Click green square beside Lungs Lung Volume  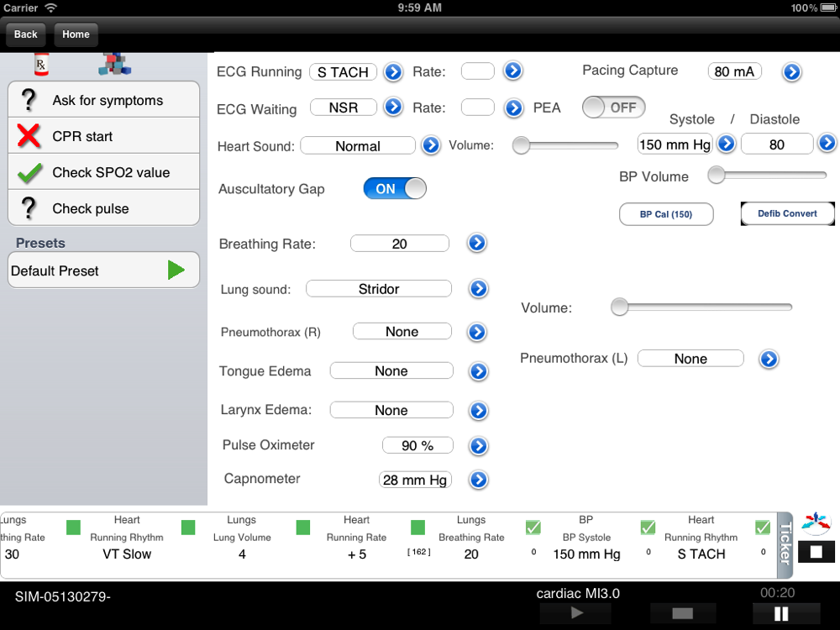tap(188, 528)
